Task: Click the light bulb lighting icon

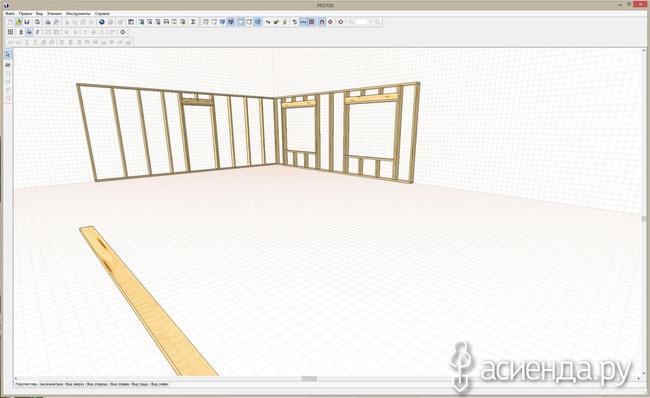Action: tap(285, 22)
